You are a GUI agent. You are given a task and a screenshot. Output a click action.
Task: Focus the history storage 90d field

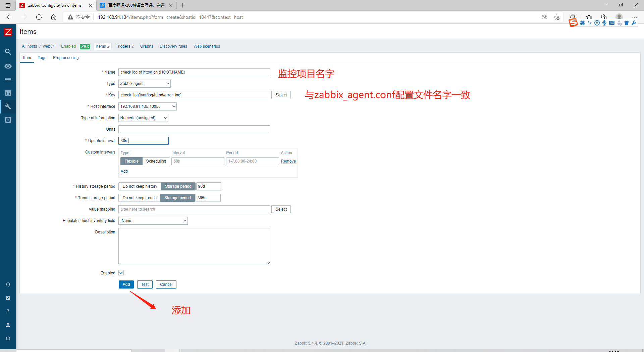coord(209,186)
